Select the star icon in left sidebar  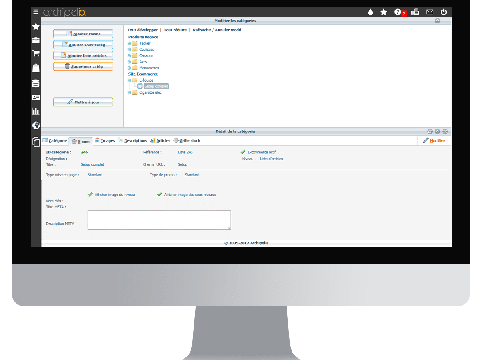36,26
